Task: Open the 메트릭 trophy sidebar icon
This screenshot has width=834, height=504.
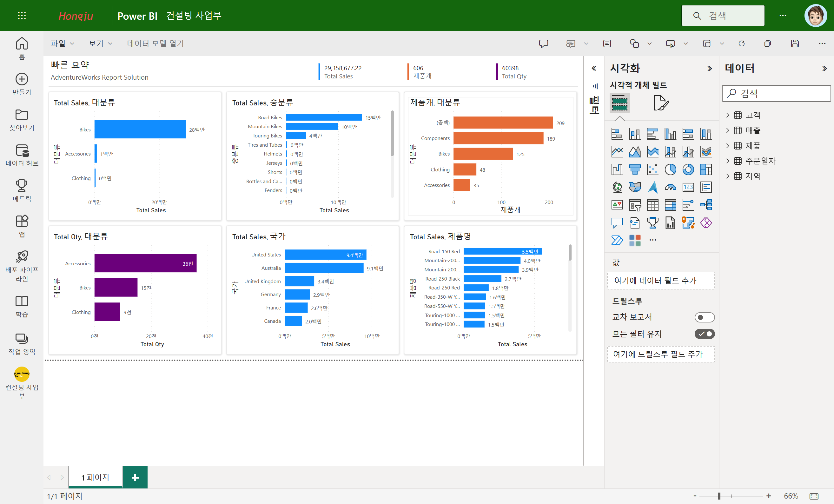Action: (22, 190)
